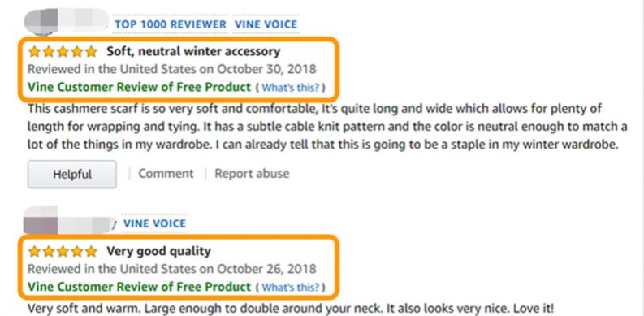Screen dimensions: 644x316
Task: Open the second reviewer's blurred profile avatar
Action: (69, 221)
